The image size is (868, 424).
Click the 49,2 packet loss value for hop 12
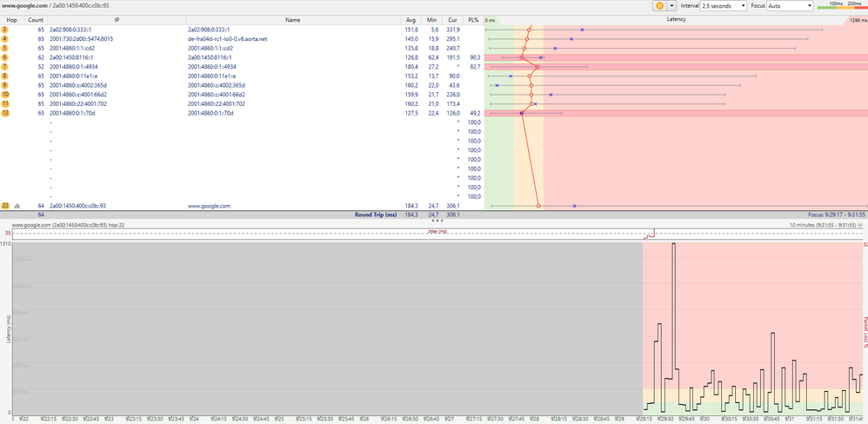click(475, 113)
